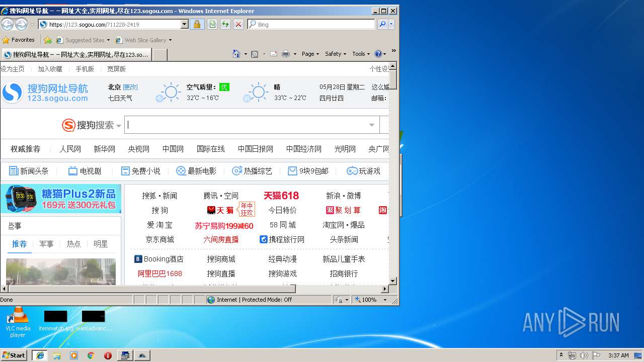The image size is (644, 362).
Task: Click the Sogou logo on the page header
Action: [x=45, y=93]
